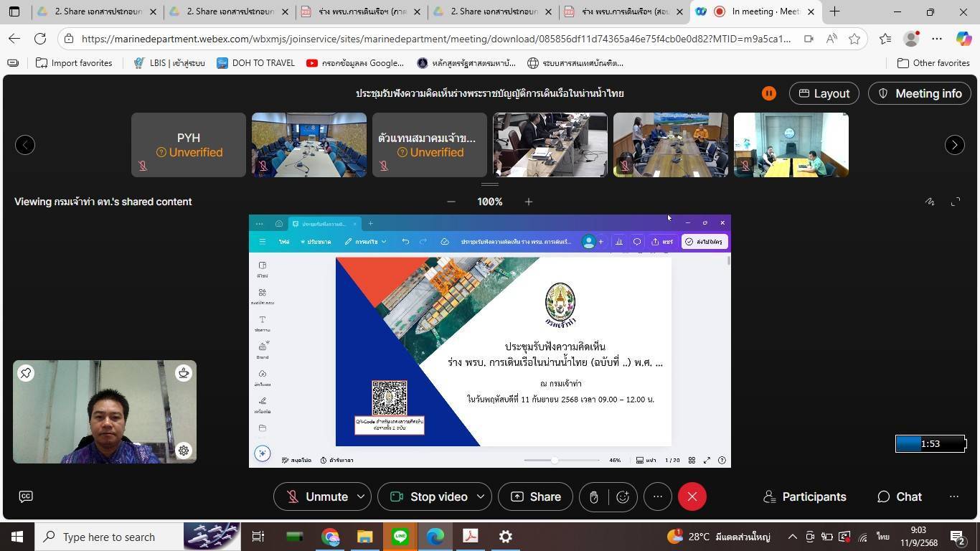Image resolution: width=980 pixels, height=551 pixels.
Task: Open the Participants panel
Action: [804, 496]
